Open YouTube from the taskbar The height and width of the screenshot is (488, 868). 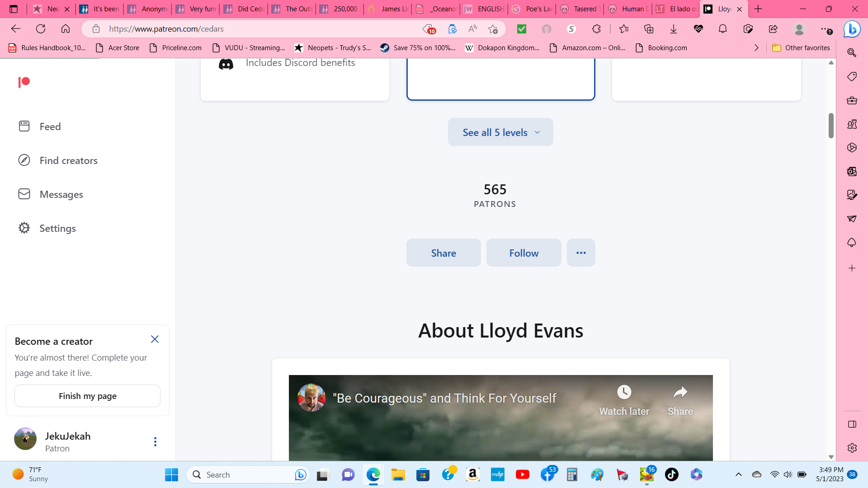[x=522, y=474]
